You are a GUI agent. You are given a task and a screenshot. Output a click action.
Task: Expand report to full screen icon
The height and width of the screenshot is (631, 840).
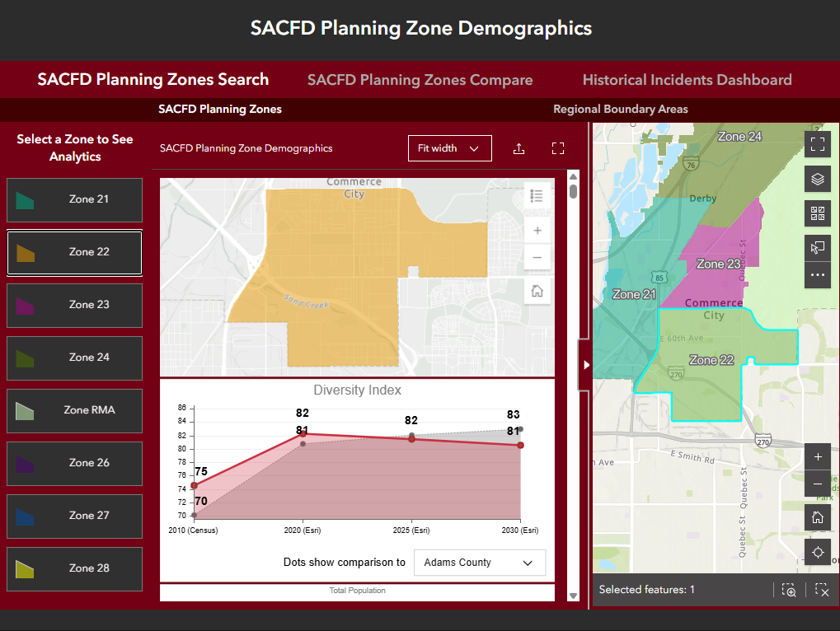pos(558,148)
